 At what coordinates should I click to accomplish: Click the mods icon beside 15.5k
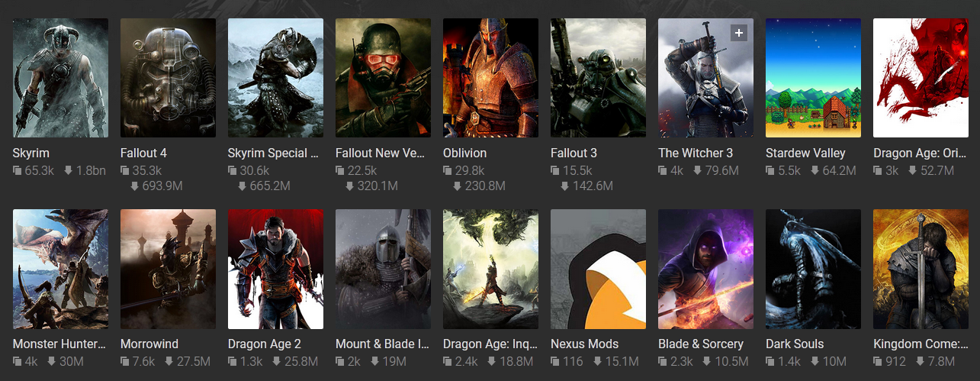555,171
